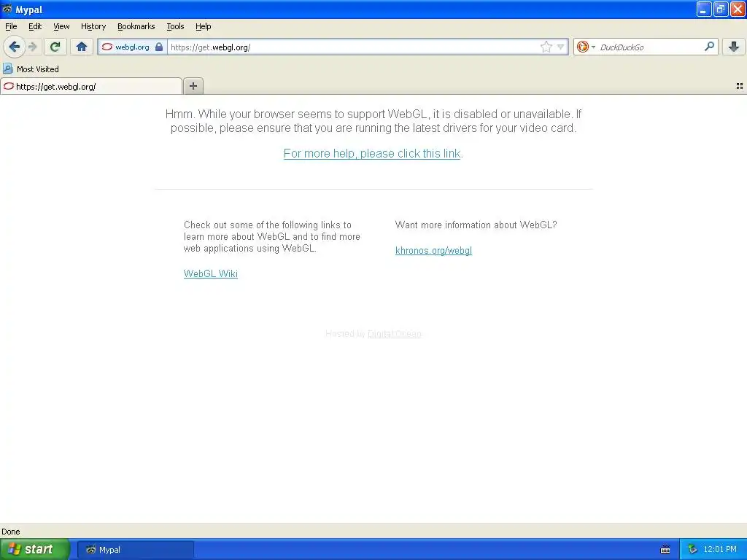This screenshot has width=747, height=560.
Task: Click the 'Done' status bar text
Action: pos(10,532)
